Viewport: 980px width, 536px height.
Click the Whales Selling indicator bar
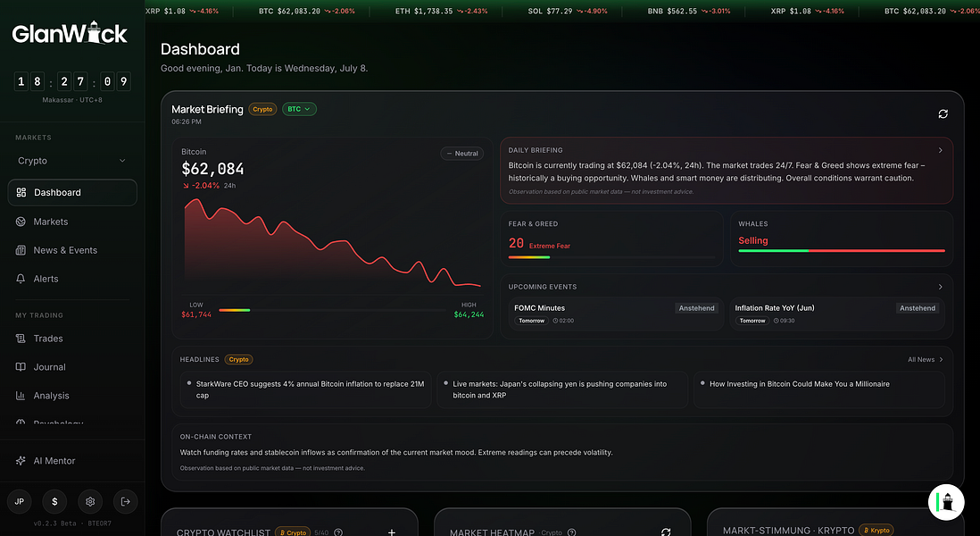click(x=842, y=251)
